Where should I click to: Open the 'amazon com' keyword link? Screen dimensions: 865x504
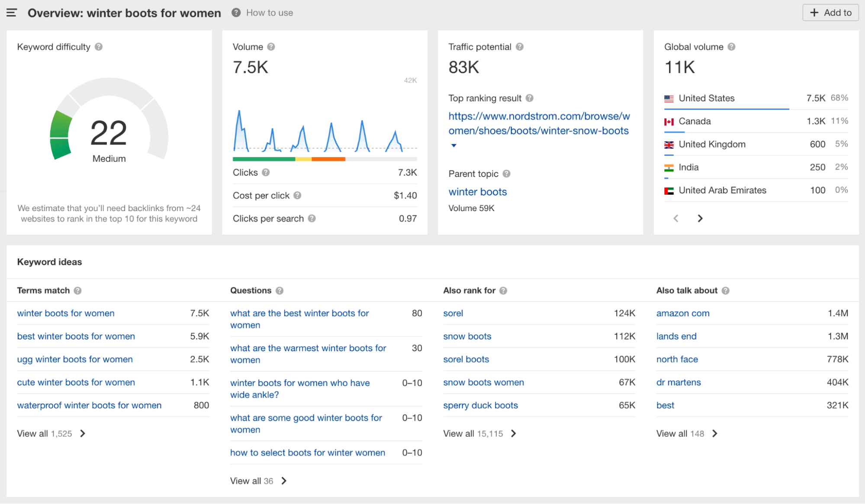[x=683, y=313]
